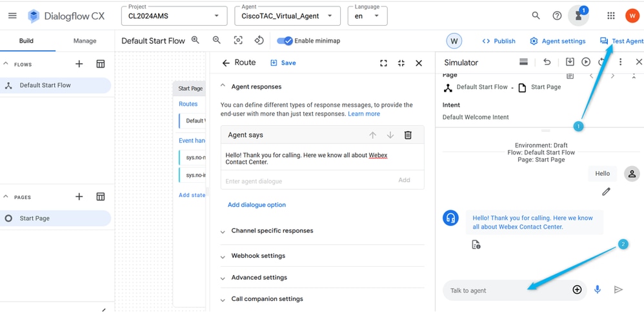Viewport: 644px width, 312px height.
Task: Start voice input with microphone
Action: pos(598,290)
